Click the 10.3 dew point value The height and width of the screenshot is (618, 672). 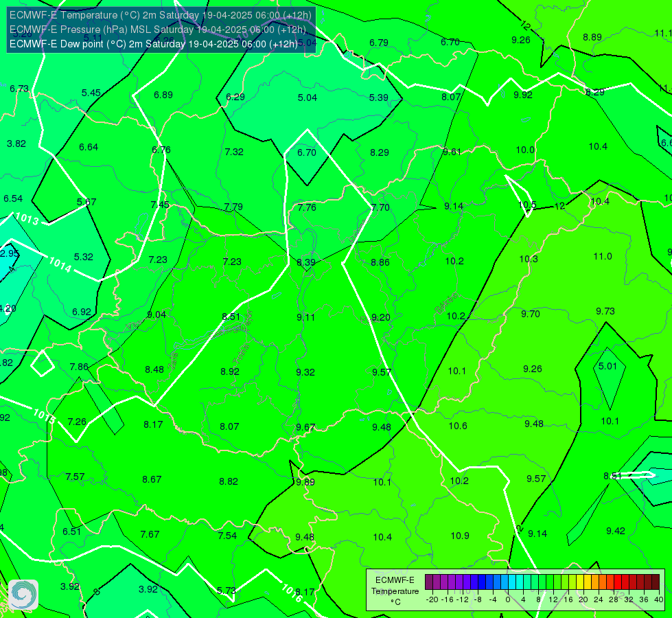point(529,259)
